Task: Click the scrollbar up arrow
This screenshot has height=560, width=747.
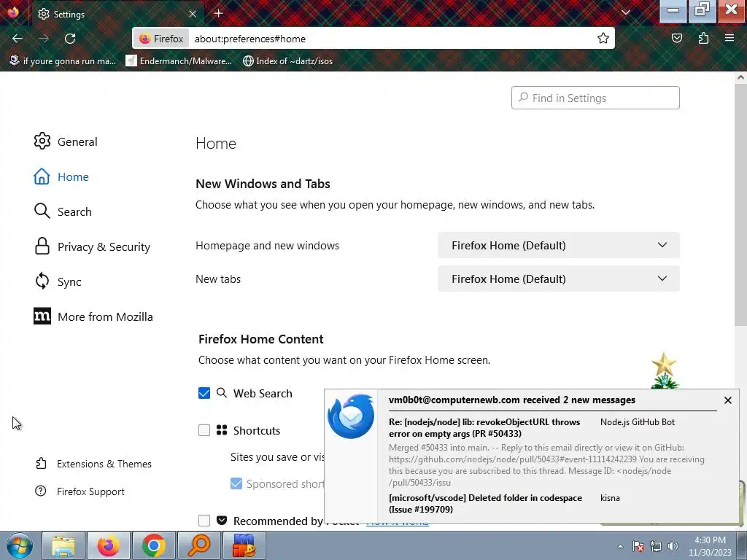Action: (x=740, y=77)
